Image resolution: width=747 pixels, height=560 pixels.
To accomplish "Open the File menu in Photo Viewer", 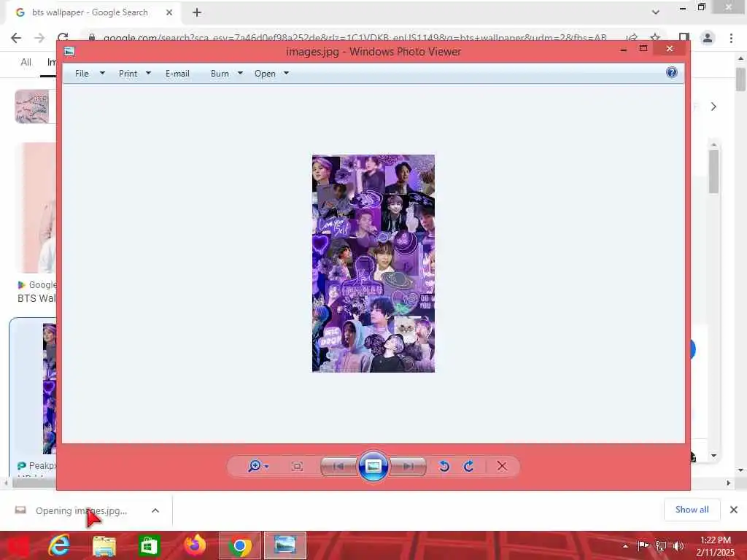I will pos(82,74).
